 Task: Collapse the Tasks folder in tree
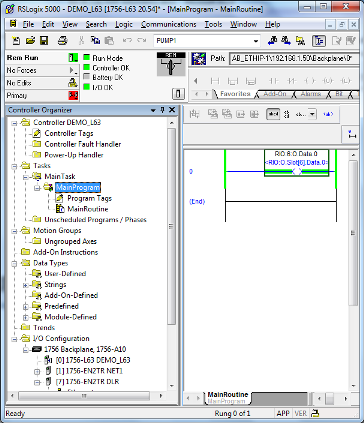(x=15, y=166)
